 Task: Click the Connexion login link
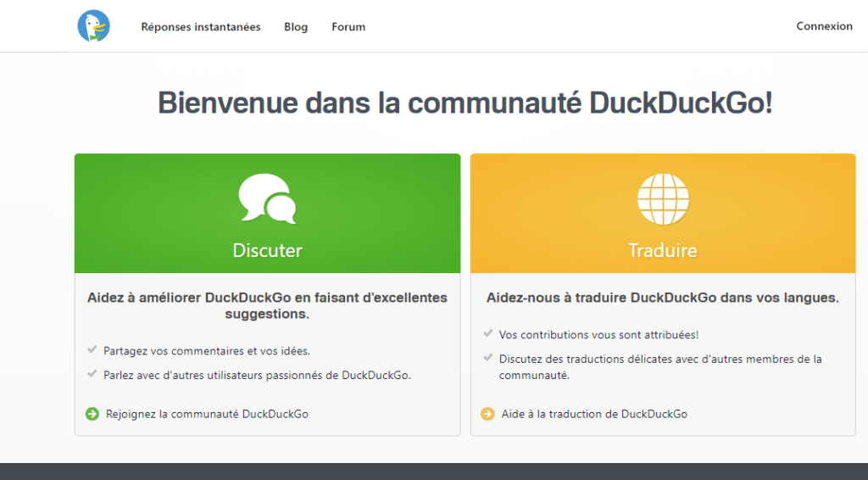[x=824, y=26]
